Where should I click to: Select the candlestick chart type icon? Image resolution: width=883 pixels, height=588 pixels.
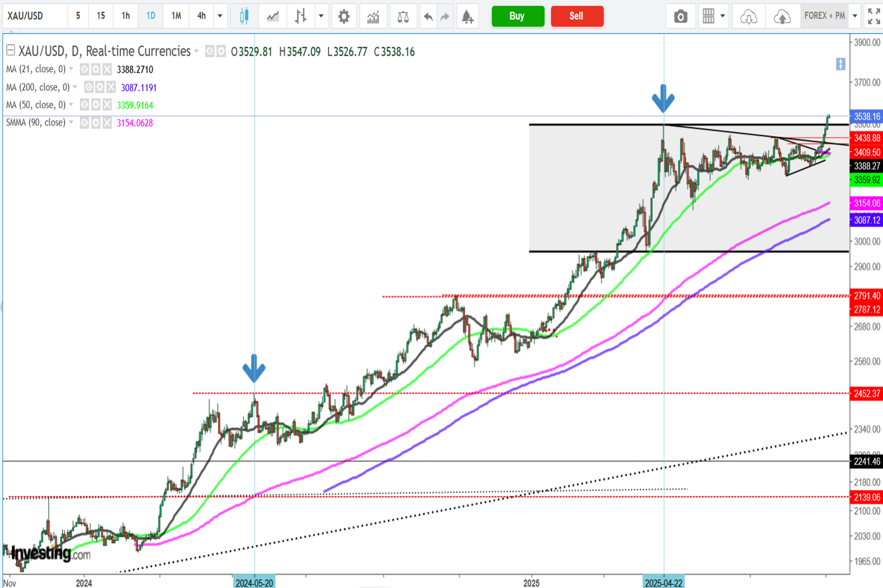click(244, 16)
